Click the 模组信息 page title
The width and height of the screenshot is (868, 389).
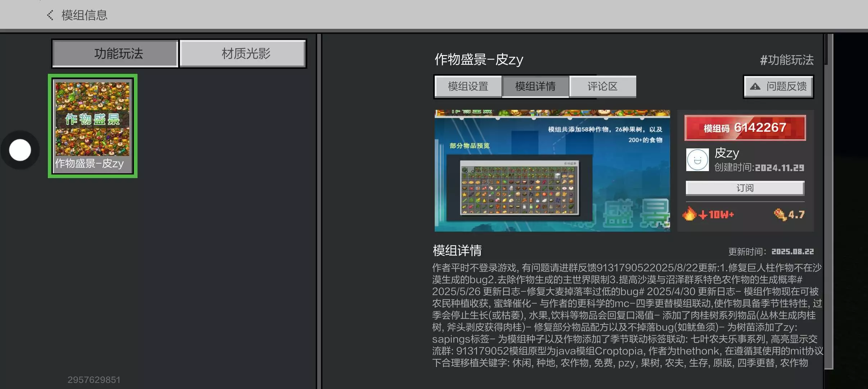pyautogui.click(x=85, y=15)
